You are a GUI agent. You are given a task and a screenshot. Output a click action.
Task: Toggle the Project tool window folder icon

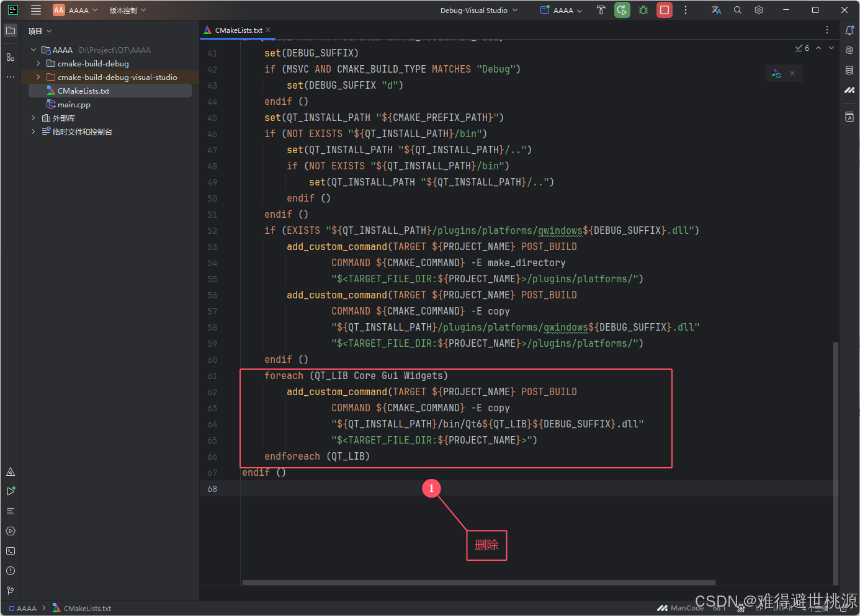click(x=11, y=30)
